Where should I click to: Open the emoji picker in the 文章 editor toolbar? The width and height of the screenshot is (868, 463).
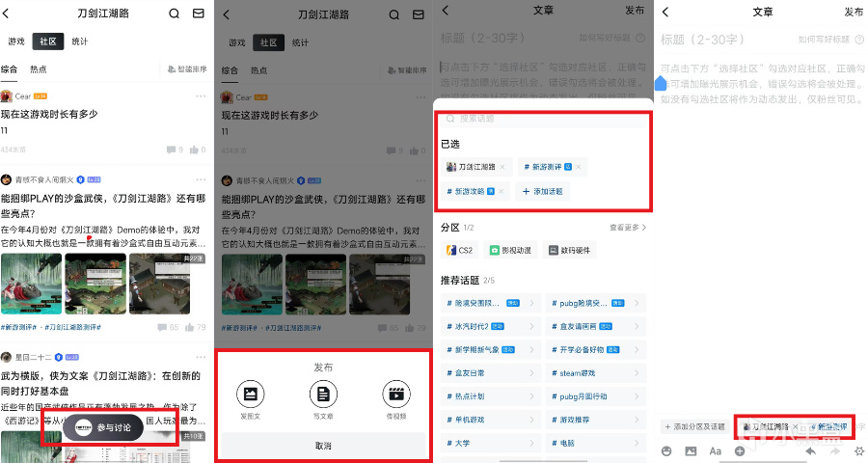pos(666,451)
